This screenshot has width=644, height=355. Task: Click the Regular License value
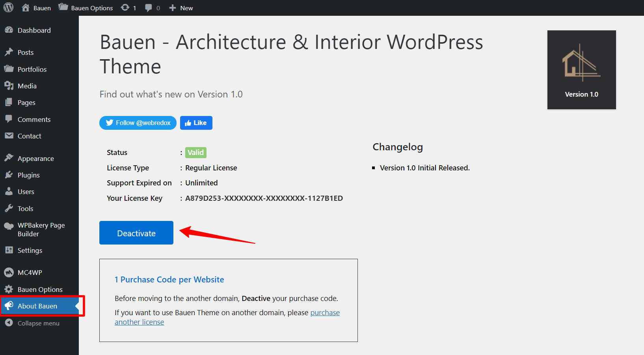click(211, 168)
